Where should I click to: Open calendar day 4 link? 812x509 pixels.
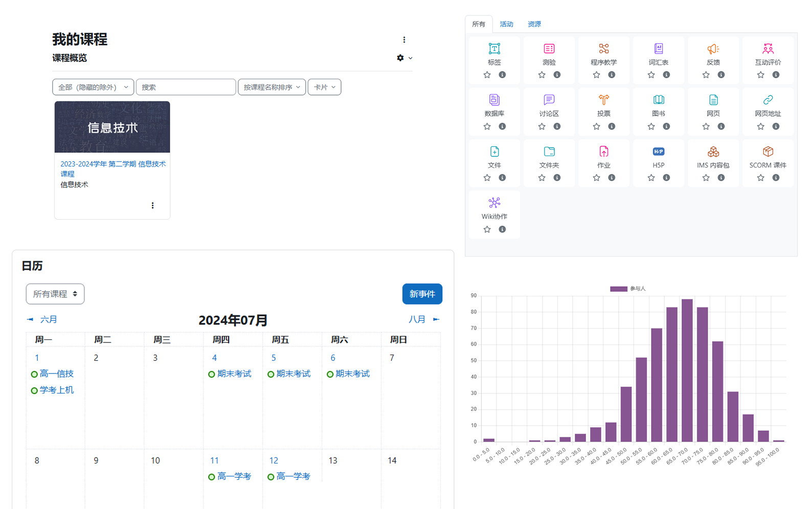(214, 358)
